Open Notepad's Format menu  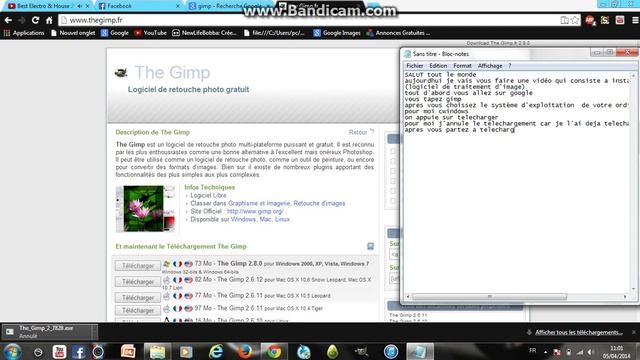(462, 66)
